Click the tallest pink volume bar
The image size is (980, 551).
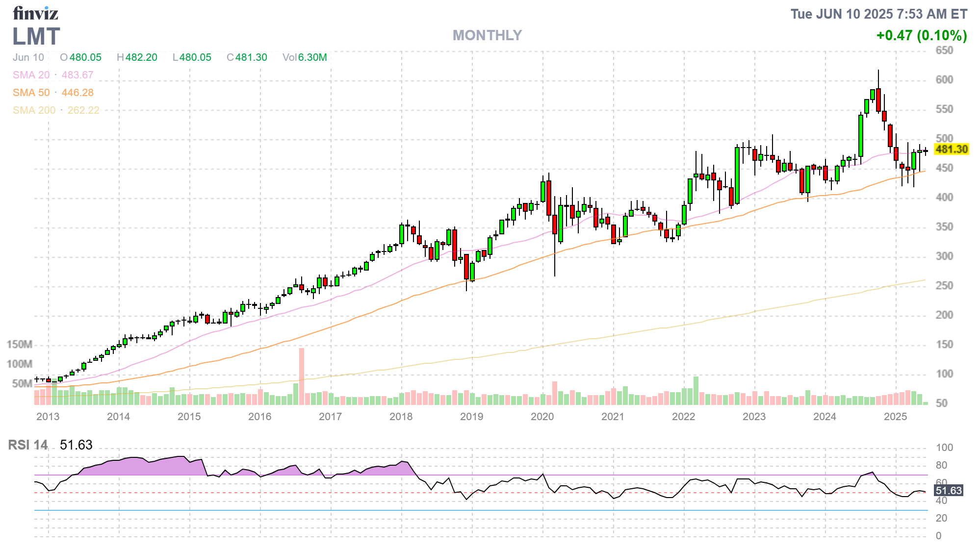click(x=302, y=376)
